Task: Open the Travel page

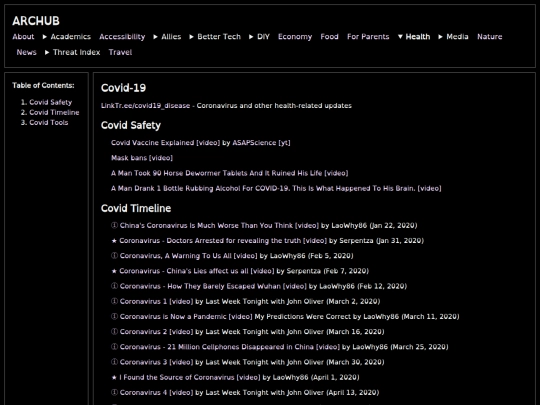Action: (121, 52)
